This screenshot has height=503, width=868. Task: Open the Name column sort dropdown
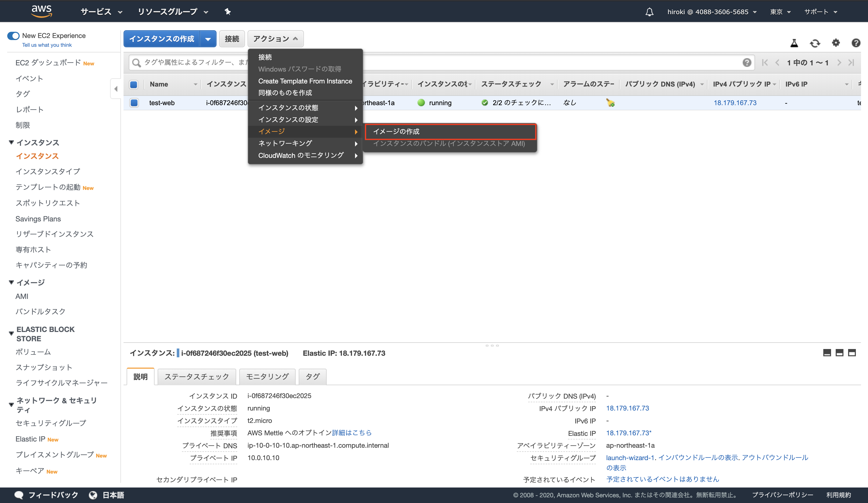[x=195, y=84]
